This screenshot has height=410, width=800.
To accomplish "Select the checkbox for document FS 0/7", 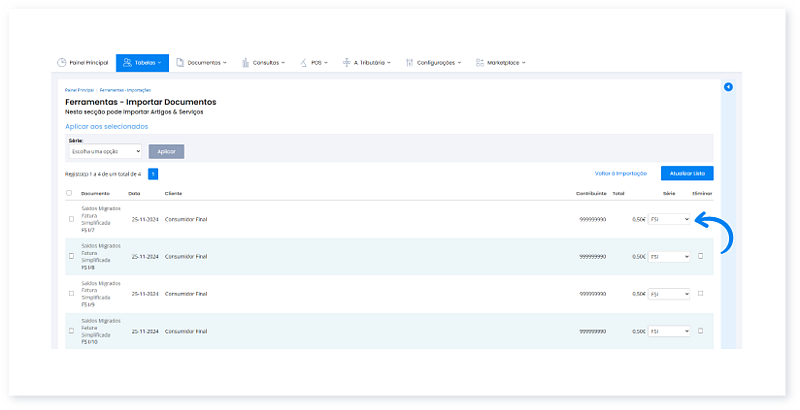I will pyautogui.click(x=71, y=219).
